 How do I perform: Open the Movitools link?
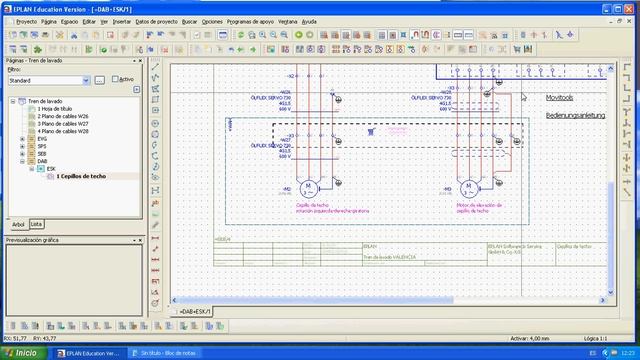(559, 98)
